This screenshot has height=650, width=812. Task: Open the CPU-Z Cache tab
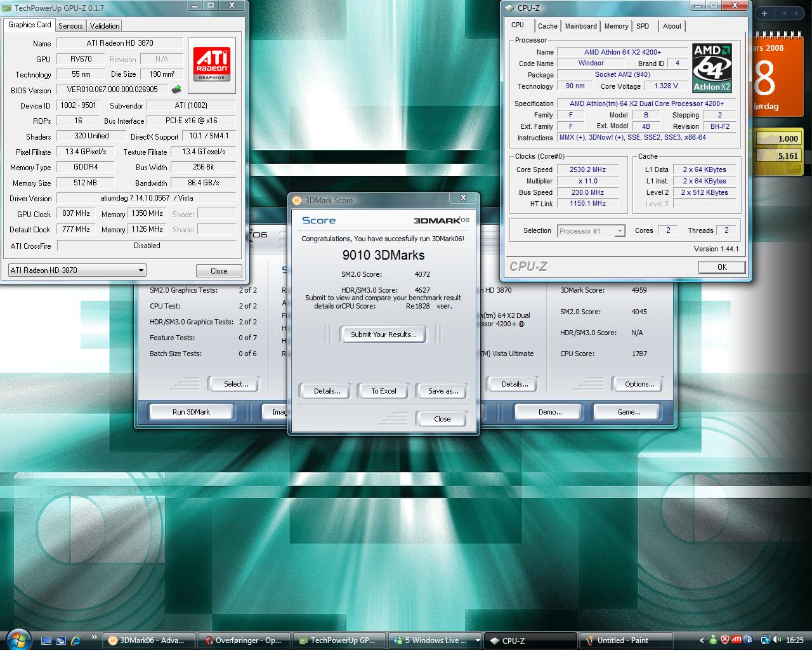point(547,26)
